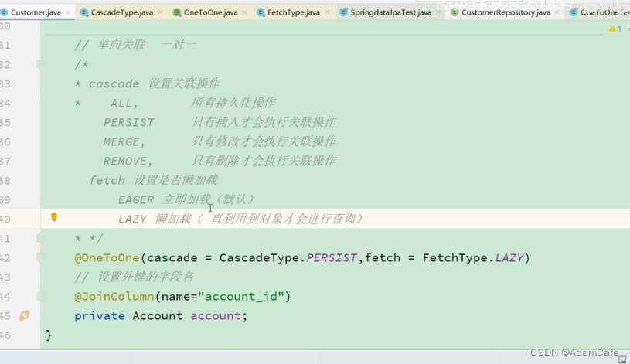Screen dimensions: 630x364
Task: Click the small icon in bottom-right status corner
Action: (622, 359)
